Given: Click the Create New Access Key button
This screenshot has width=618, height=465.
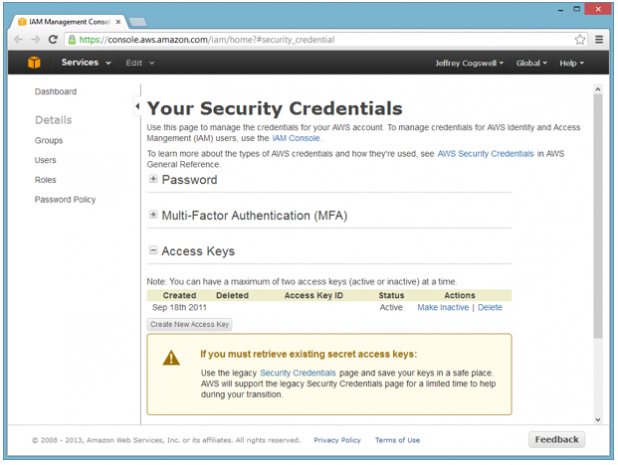Looking at the screenshot, I should click(x=190, y=324).
